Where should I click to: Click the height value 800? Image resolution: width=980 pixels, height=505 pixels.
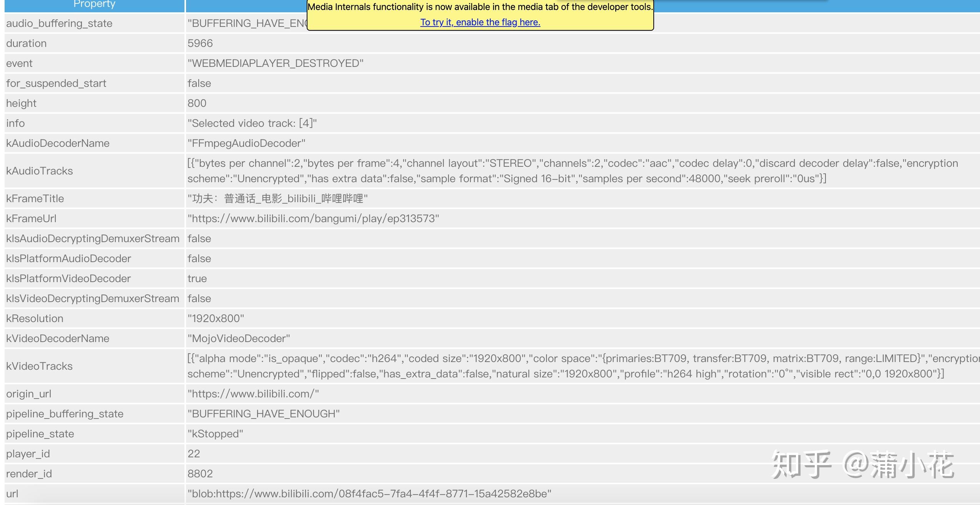point(197,103)
